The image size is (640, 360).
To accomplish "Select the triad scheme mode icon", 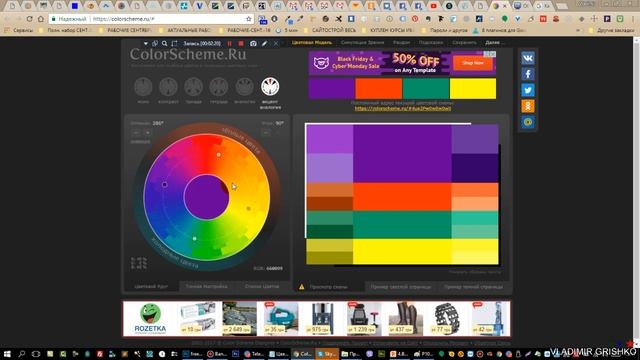I will [193, 87].
